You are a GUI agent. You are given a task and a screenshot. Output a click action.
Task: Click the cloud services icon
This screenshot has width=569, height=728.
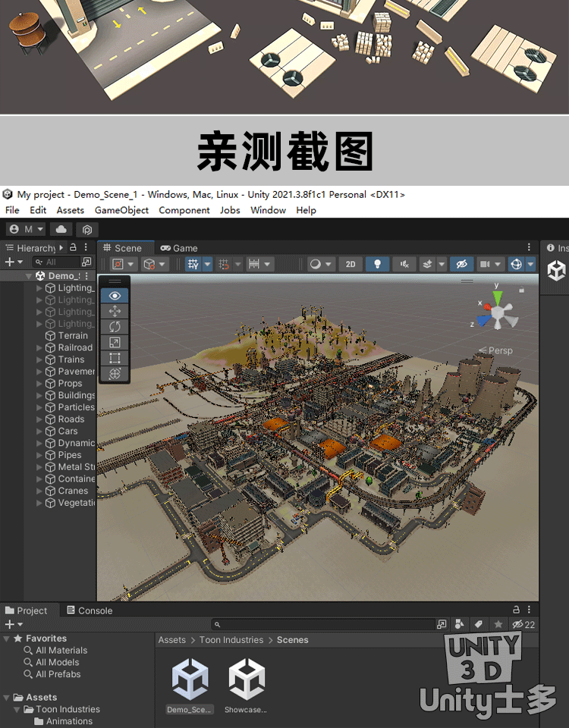click(x=61, y=229)
